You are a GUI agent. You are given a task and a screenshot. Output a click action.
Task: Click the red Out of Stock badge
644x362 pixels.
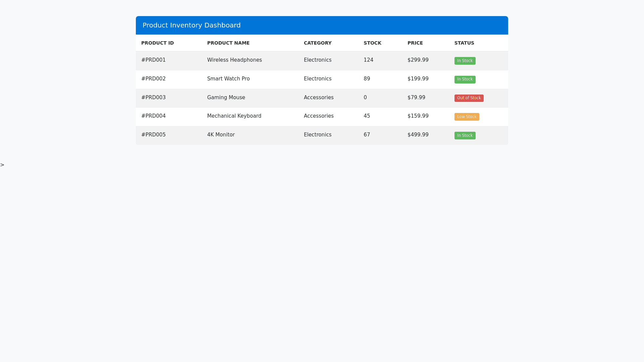coord(469,98)
